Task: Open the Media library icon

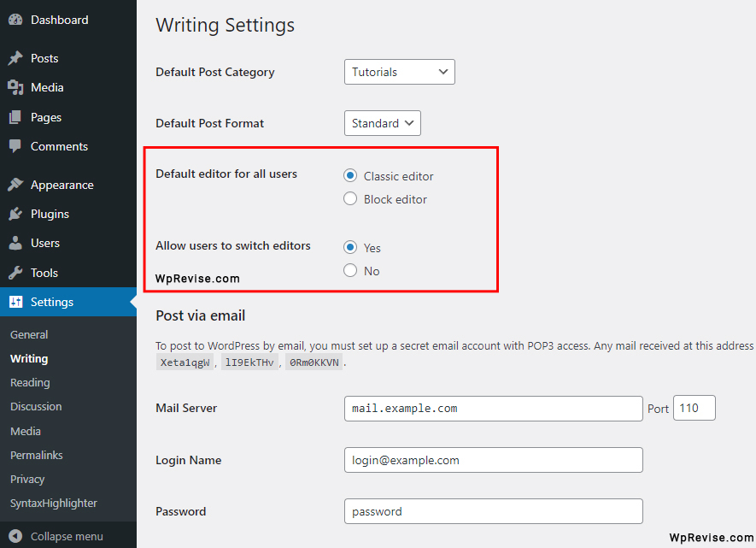Action: point(17,87)
